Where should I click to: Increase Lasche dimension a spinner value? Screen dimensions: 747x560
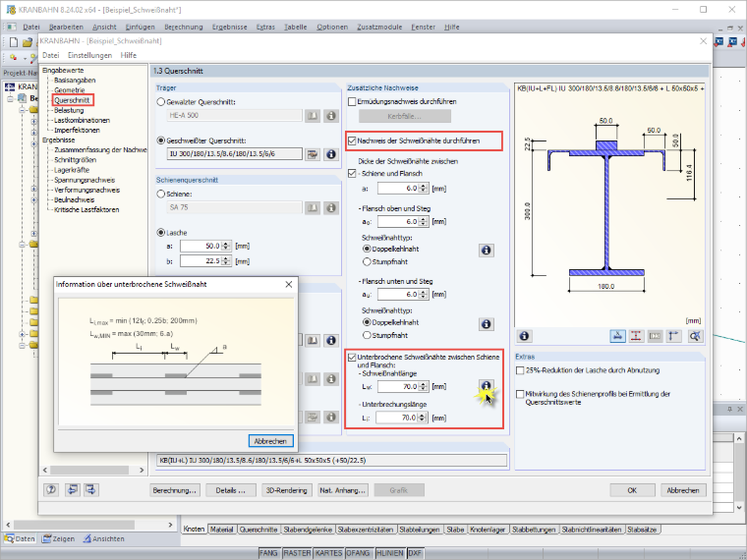point(226,244)
